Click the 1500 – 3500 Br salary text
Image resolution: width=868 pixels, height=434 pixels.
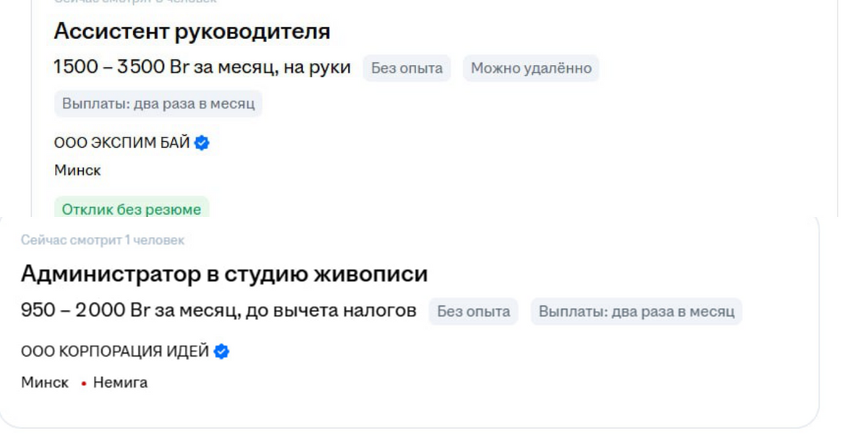coord(202,67)
